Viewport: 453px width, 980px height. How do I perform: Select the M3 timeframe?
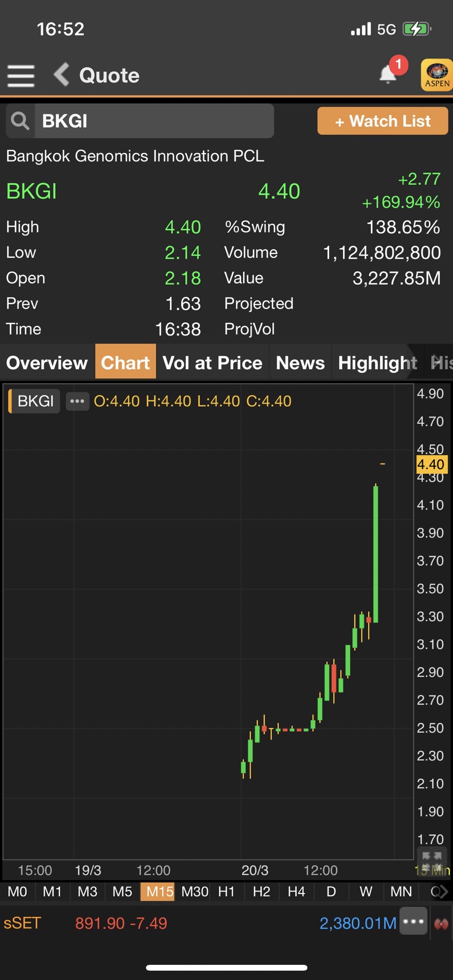87,891
